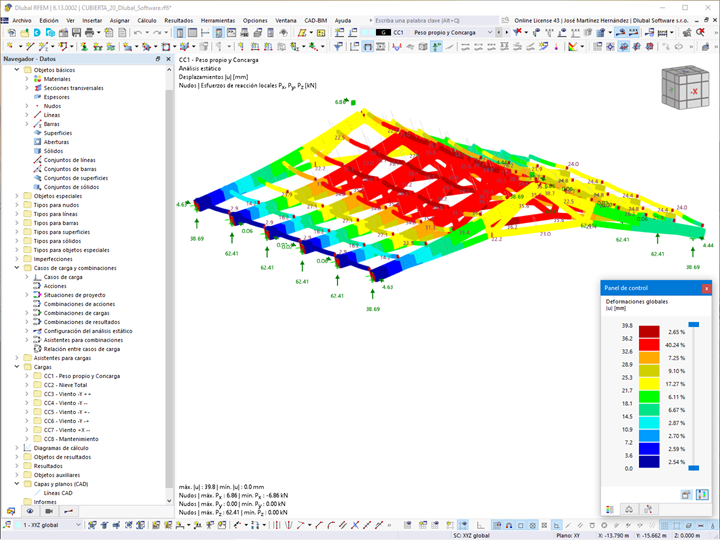This screenshot has width=720, height=540.
Task: Switch to navigator Display (eye) tab
Action: [30, 511]
